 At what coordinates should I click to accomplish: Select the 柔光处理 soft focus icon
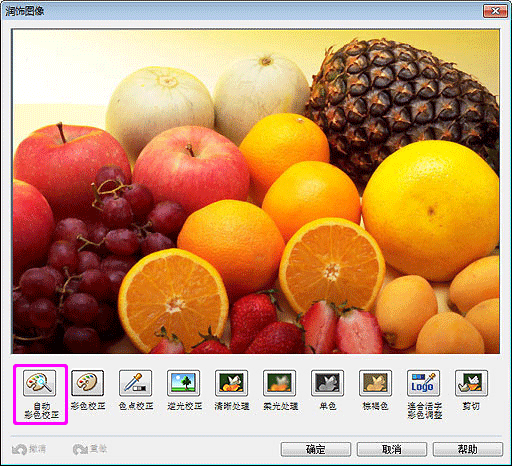(280, 383)
